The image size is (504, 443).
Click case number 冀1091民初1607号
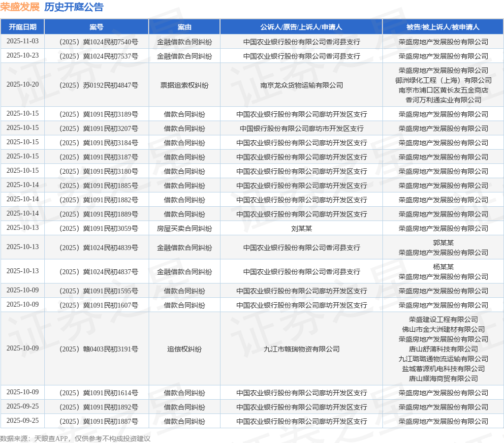pyautogui.click(x=98, y=305)
